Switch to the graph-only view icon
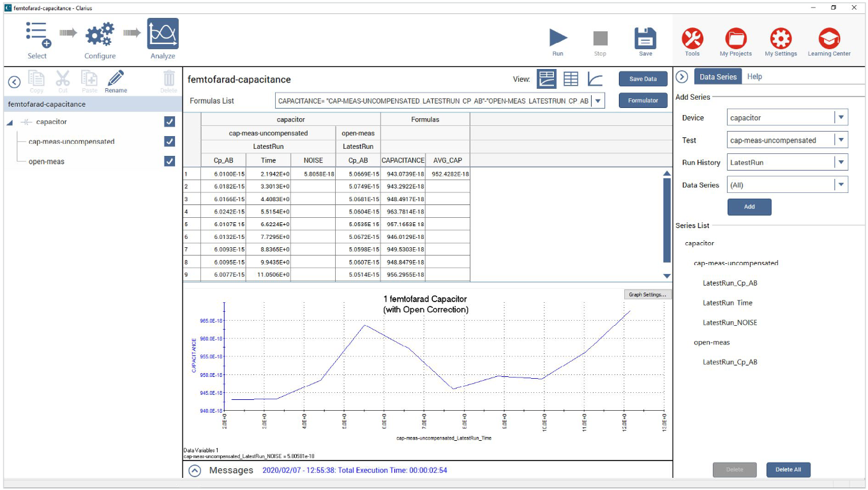 tap(595, 79)
